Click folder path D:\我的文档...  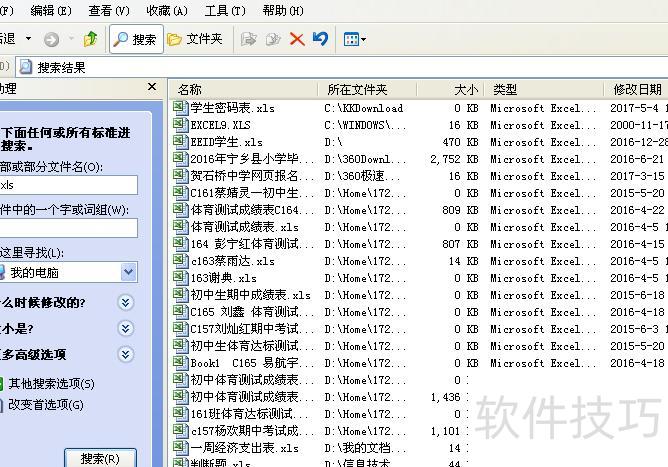(x=365, y=448)
